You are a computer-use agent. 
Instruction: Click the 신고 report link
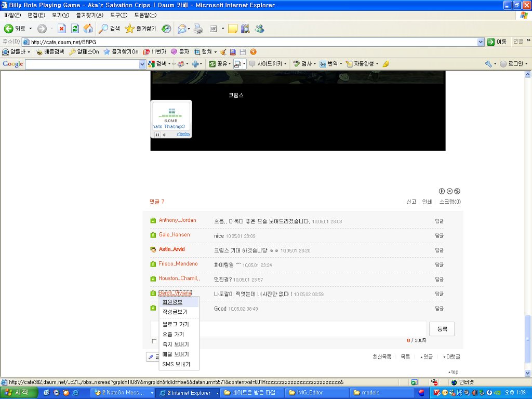[x=411, y=202]
